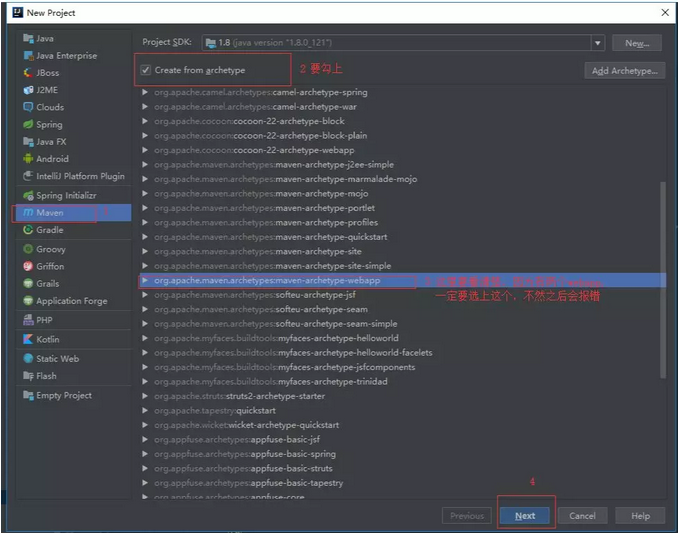Select wicket-archetype-quickstart row

pyautogui.click(x=401, y=425)
